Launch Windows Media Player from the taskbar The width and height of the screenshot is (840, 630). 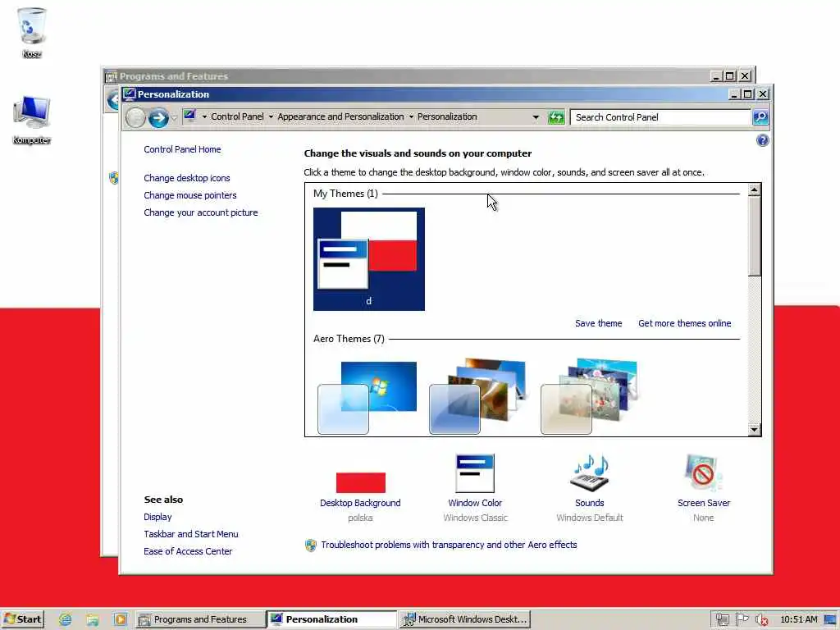point(120,619)
